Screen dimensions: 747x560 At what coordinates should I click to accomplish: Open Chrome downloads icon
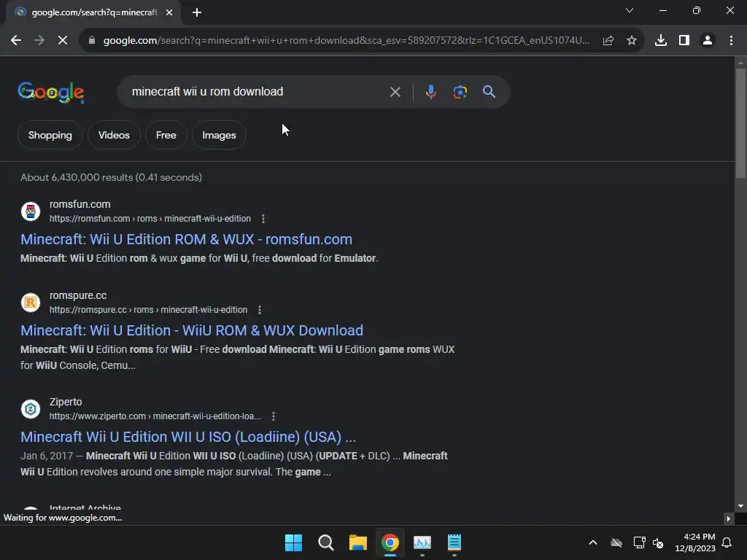[660, 41]
